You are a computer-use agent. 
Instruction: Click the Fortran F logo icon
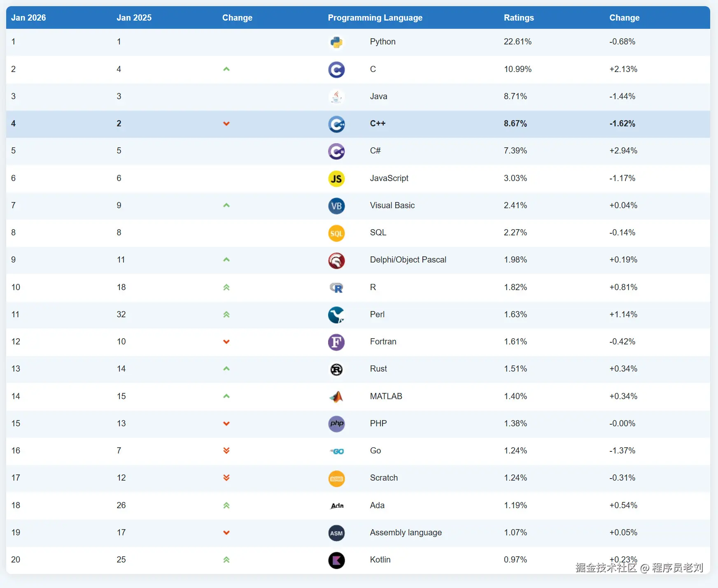[x=336, y=342]
